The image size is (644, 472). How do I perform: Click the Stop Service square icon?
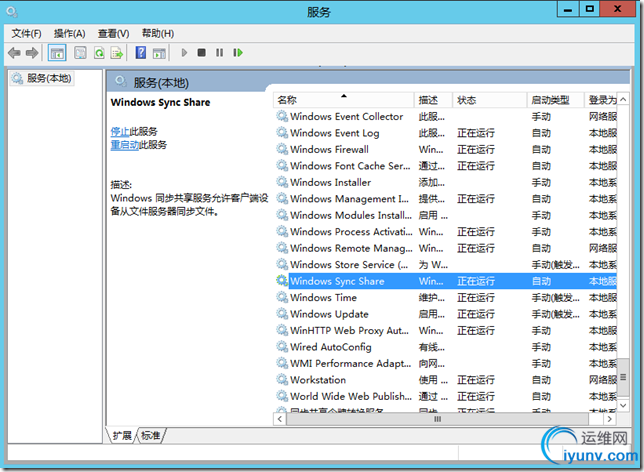pos(202,53)
